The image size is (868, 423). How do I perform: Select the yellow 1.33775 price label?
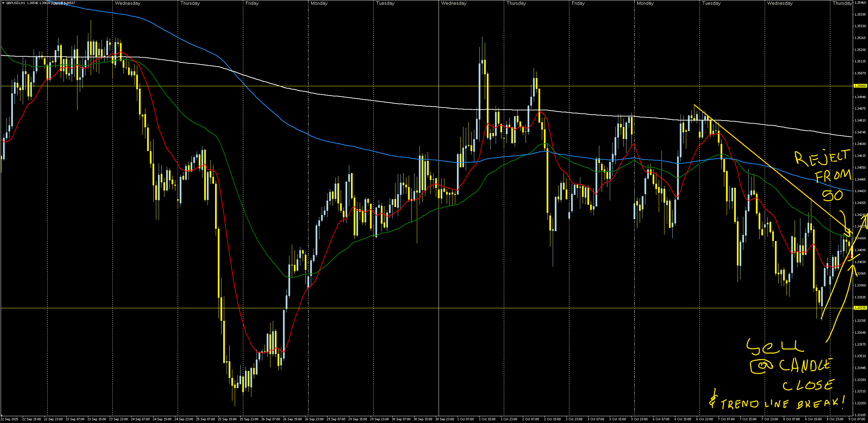(x=860, y=308)
